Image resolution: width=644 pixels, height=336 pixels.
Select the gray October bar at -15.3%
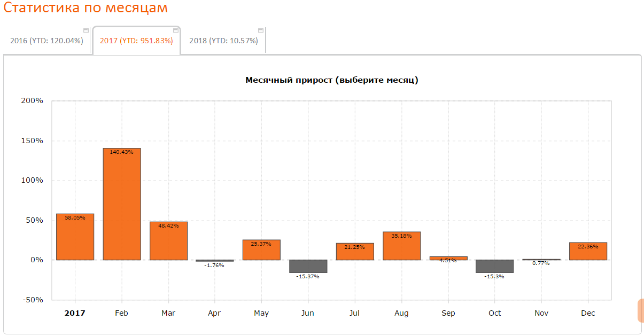tap(494, 266)
